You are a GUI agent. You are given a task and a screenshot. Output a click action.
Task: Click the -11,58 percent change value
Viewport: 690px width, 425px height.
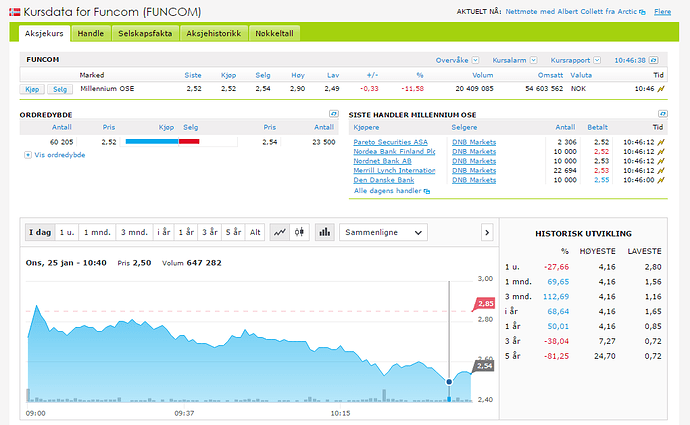pyautogui.click(x=412, y=89)
